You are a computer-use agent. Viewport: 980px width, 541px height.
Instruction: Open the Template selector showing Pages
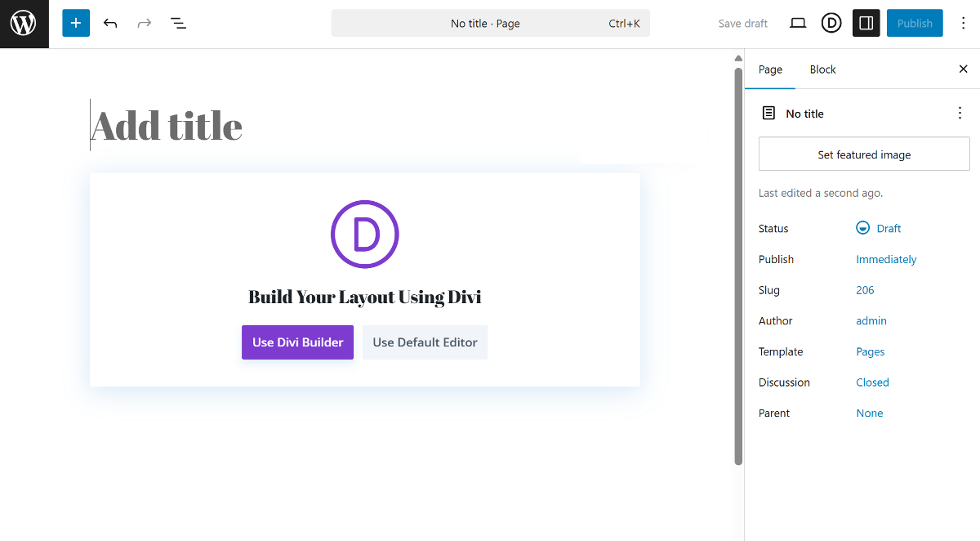click(870, 351)
